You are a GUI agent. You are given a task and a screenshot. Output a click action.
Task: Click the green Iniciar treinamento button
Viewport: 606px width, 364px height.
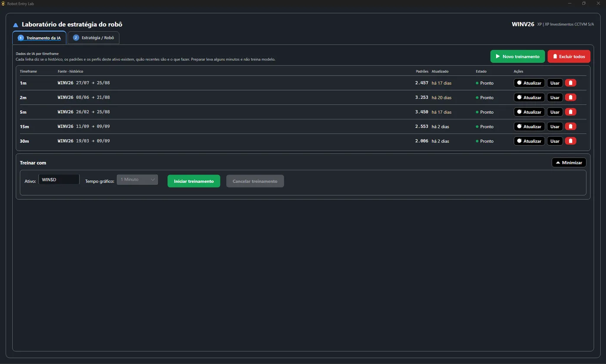point(193,181)
